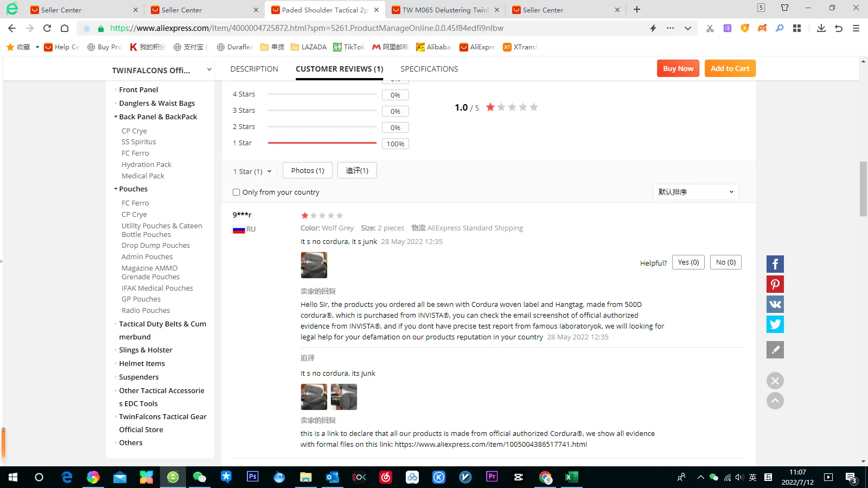Mark review unhelpful with No (0)

coord(726,262)
